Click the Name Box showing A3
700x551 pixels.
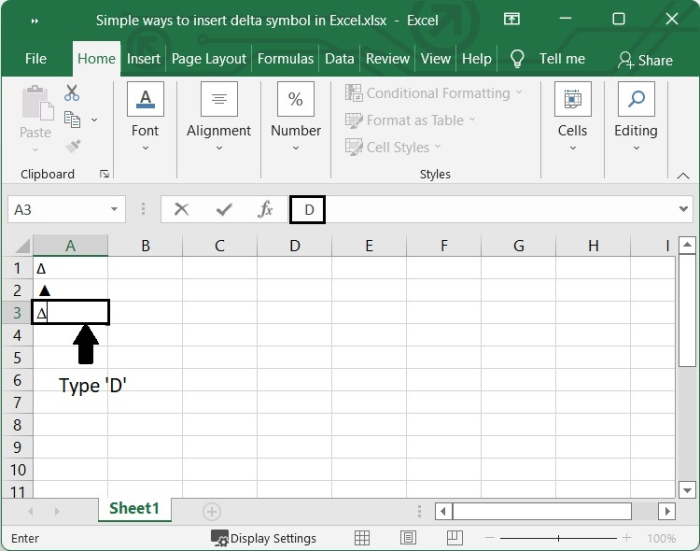59,209
